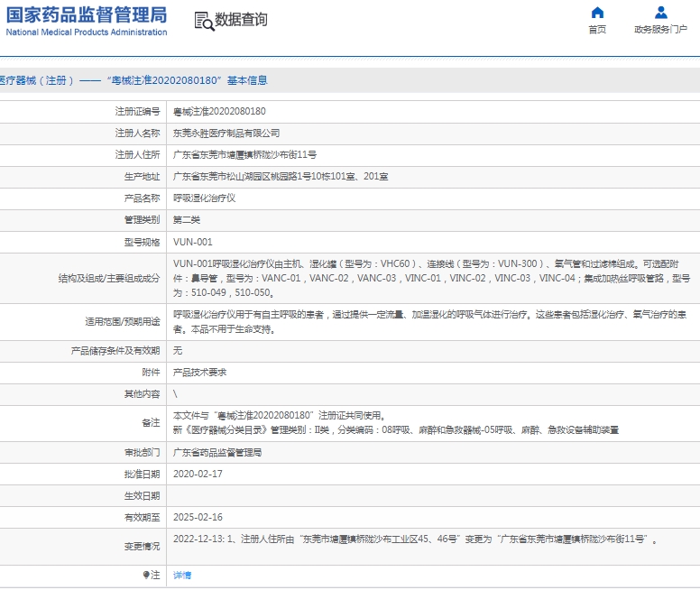
Task: Click the 其他内容 row label
Action: point(142,394)
